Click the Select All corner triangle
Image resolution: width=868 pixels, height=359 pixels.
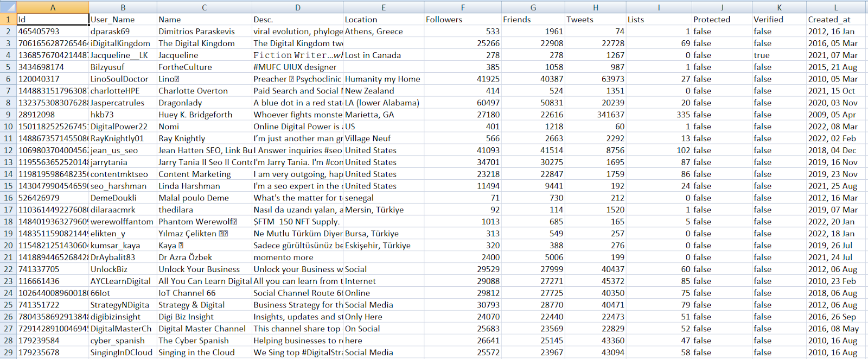click(x=8, y=7)
